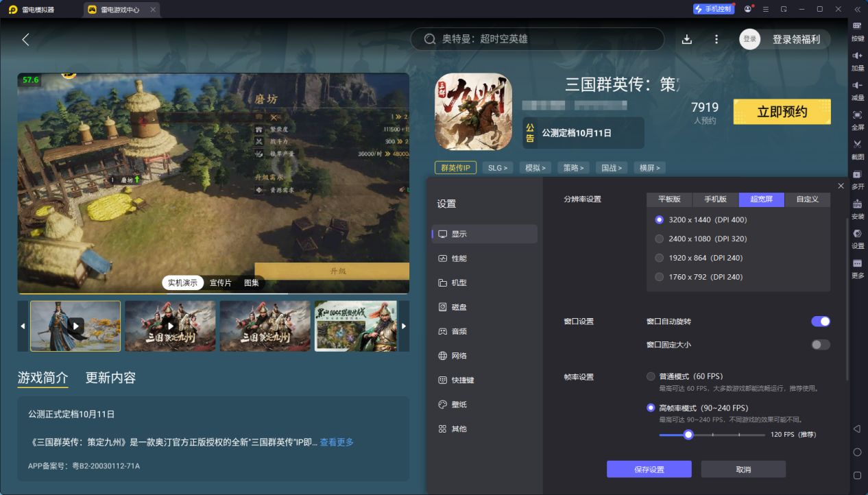Screen dimensions: 868x495
Task: Click the 立即预约 reserve button
Action: click(782, 112)
